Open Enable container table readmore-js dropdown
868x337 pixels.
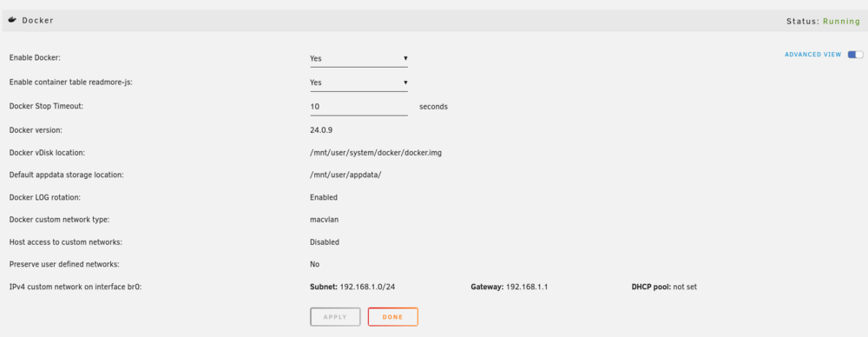click(x=358, y=83)
